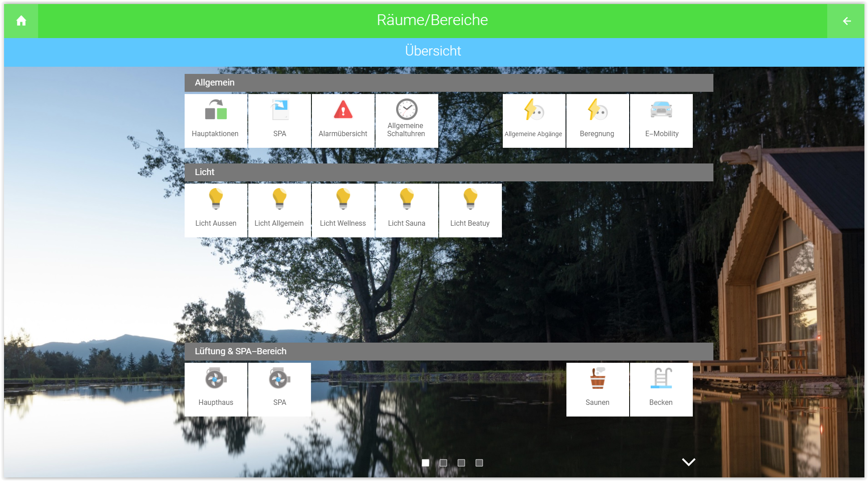Open Allgemeine Schaltuhren clock tile
The image size is (868, 481).
coord(407,120)
